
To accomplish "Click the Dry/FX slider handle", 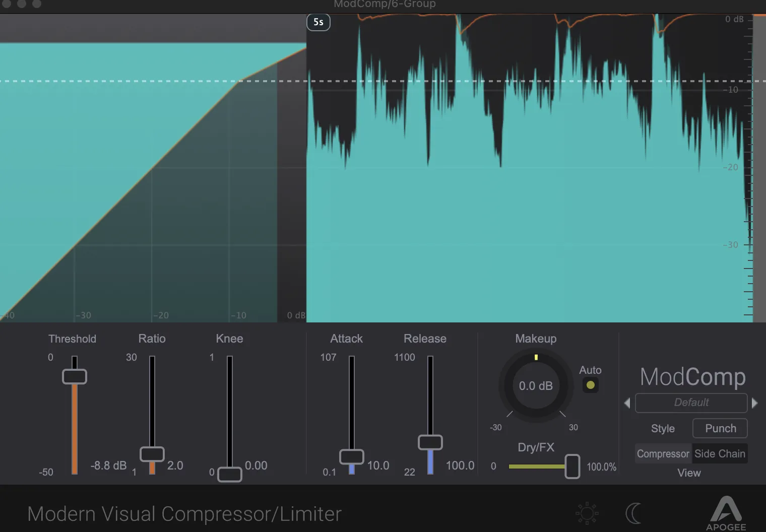I will 572,467.
